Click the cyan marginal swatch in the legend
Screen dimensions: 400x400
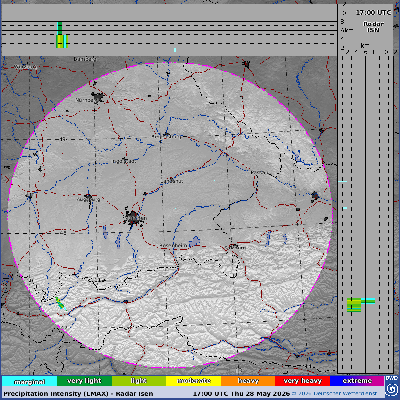click(x=29, y=381)
